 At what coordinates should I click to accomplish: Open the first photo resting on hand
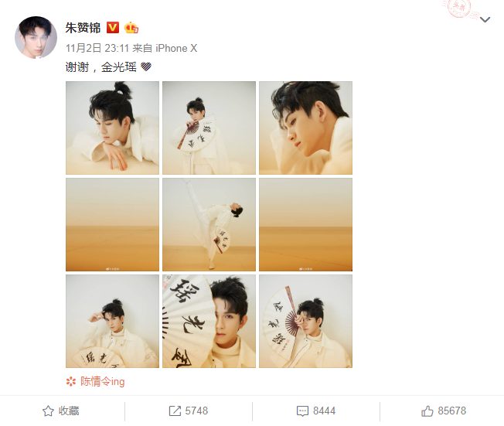click(113, 128)
